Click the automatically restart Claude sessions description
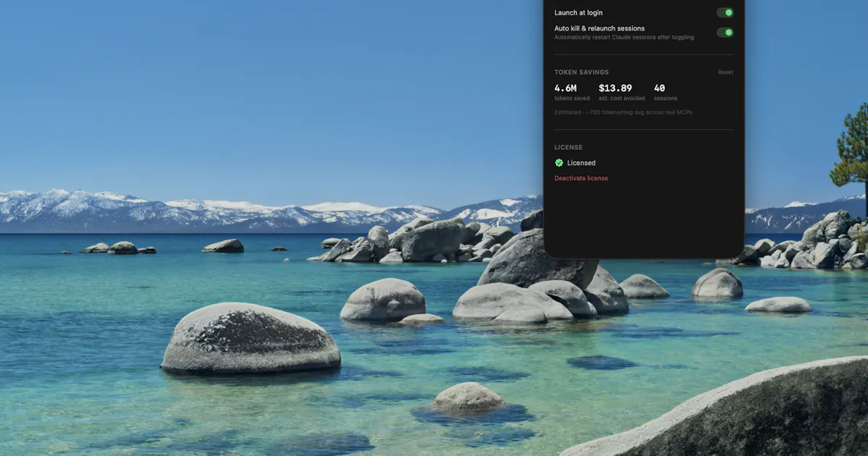The width and height of the screenshot is (868, 456). coord(624,37)
